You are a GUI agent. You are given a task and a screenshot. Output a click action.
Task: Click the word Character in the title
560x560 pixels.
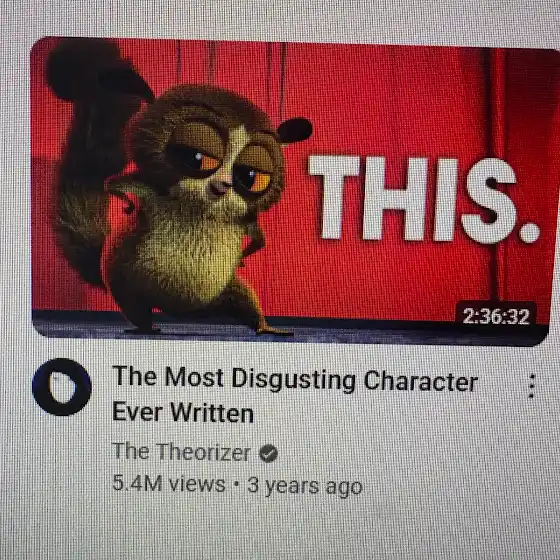click(421, 381)
